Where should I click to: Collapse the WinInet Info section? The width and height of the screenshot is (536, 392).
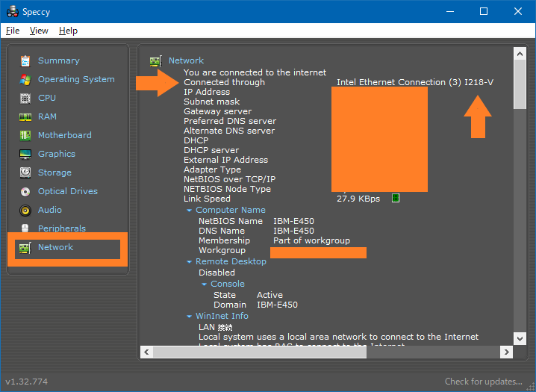[189, 317]
